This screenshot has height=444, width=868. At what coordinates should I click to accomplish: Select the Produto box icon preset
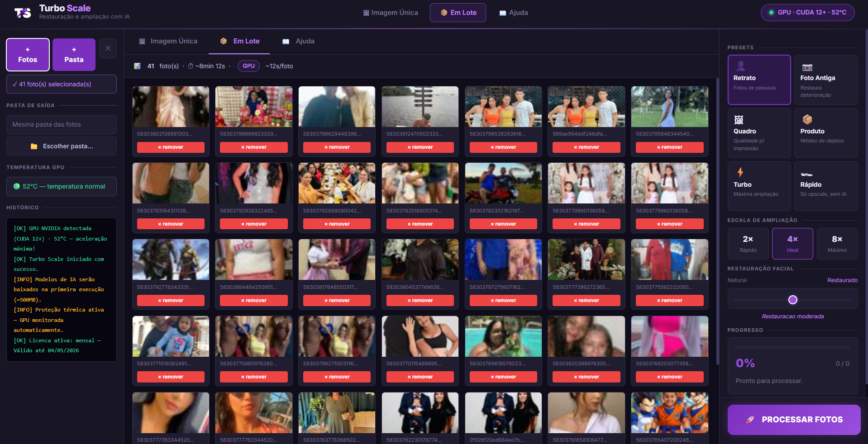tap(807, 119)
